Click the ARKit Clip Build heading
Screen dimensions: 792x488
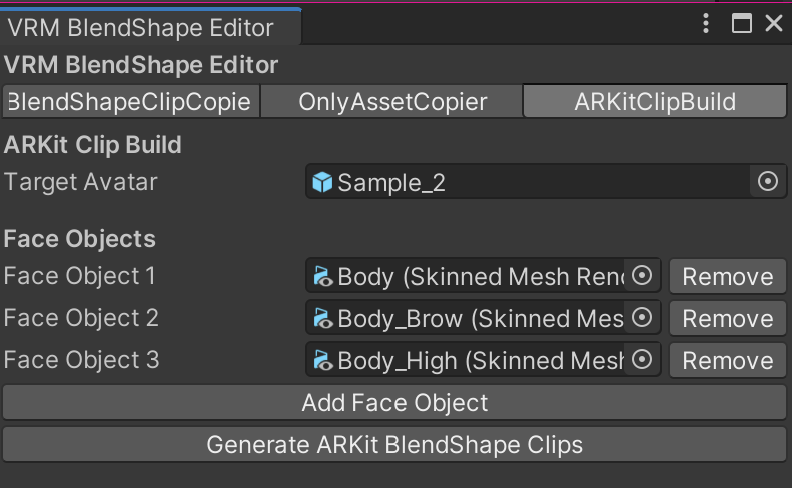coord(93,144)
